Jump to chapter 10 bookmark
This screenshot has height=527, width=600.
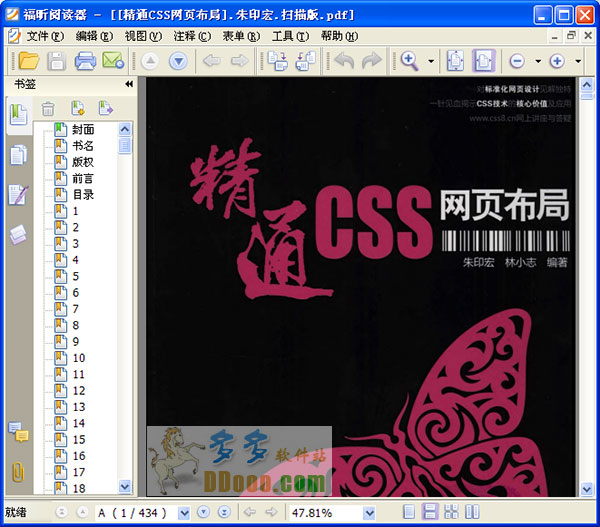[79, 358]
